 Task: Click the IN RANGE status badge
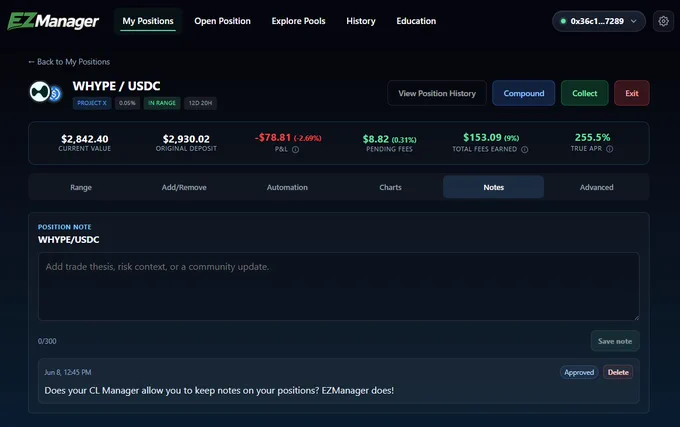[x=162, y=103]
